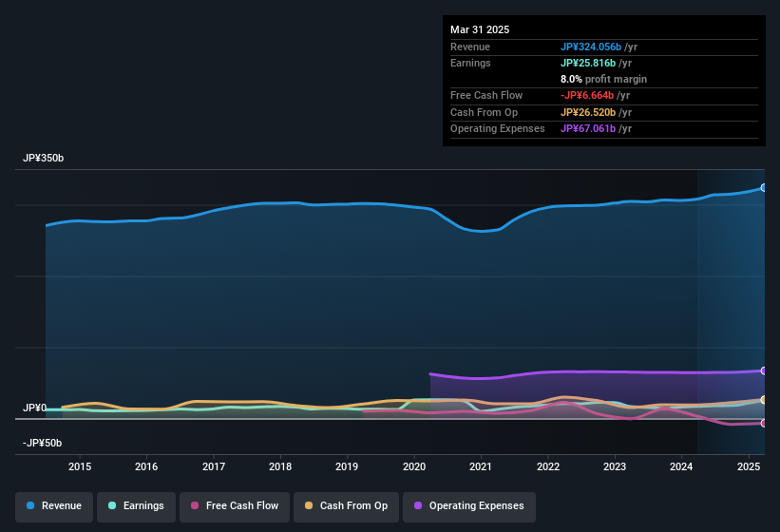Toggle the Operating Expenses legend button
Screen dimensions: 780x532
(469, 506)
